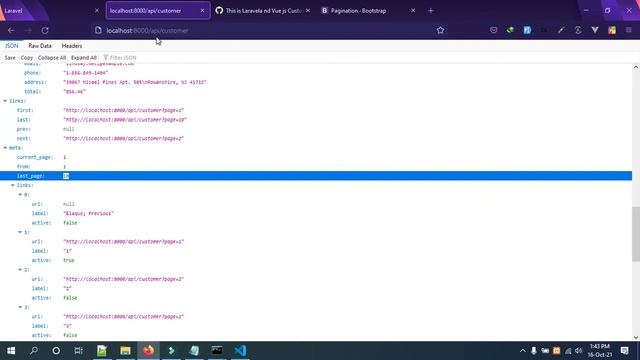The width and height of the screenshot is (640, 360).
Task: Collapse the links item 3 node
Action: click(20, 307)
